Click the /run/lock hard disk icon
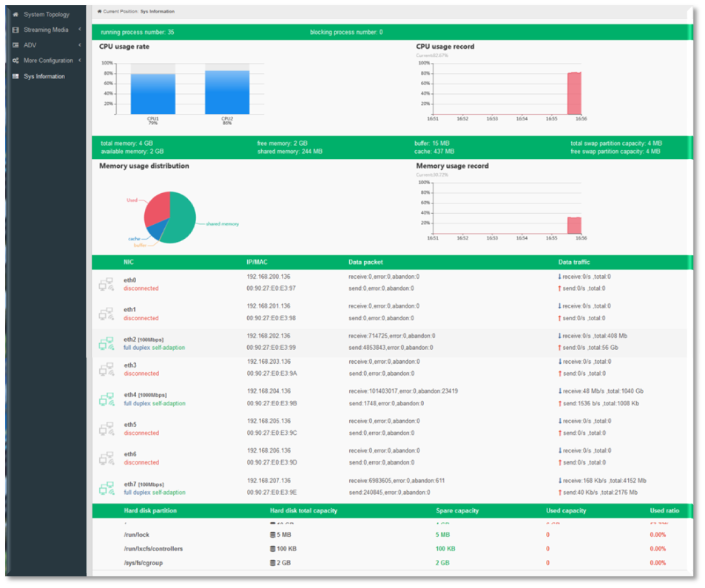 tap(274, 534)
